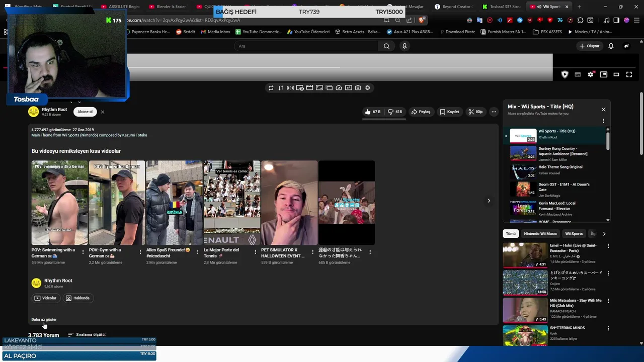Open the Sıralama ölçütü sort dropdown
The image size is (644, 362).
coord(87,334)
